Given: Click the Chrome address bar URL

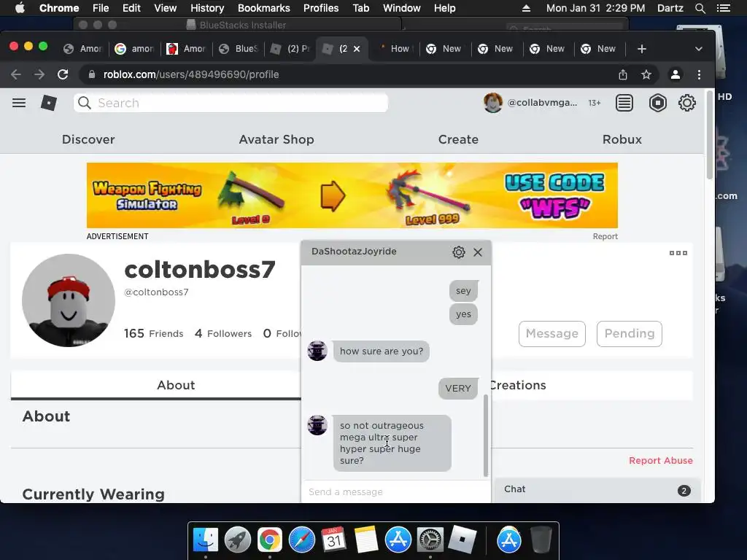Looking at the screenshot, I should pyautogui.click(x=191, y=74).
